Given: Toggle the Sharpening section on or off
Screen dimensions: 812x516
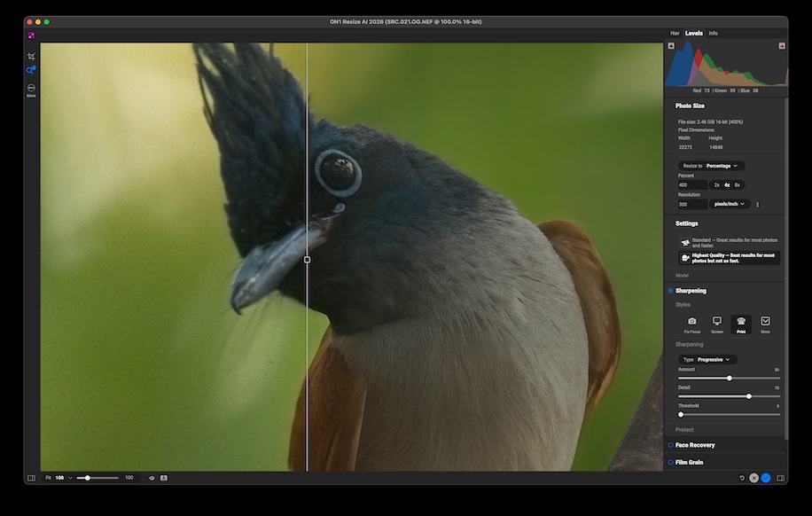Looking at the screenshot, I should pyautogui.click(x=671, y=291).
